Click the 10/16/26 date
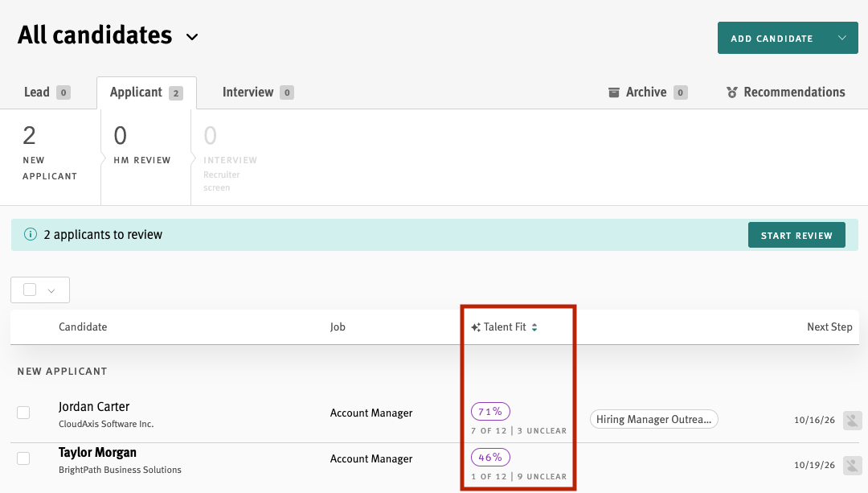Image resolution: width=868 pixels, height=493 pixels. 814,420
